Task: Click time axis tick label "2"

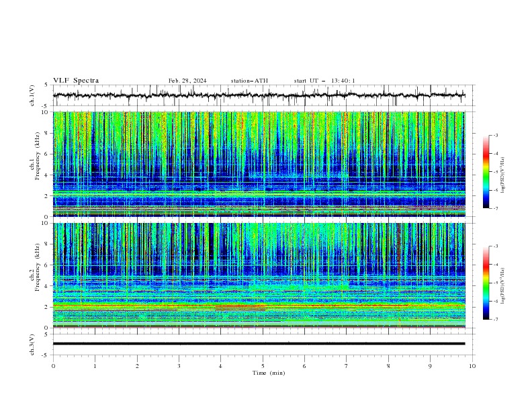Action: 137,366
